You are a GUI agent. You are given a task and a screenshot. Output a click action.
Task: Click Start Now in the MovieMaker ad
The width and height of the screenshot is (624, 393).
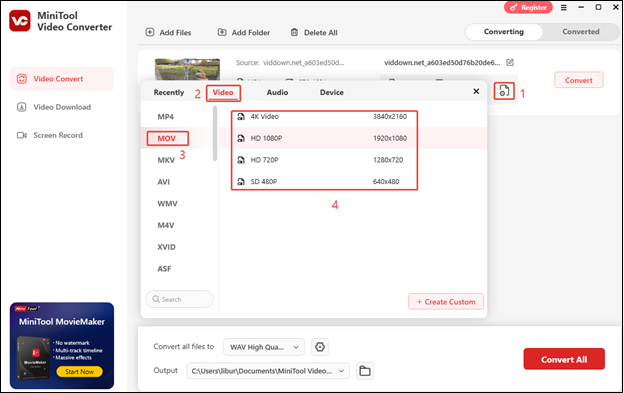(79, 372)
